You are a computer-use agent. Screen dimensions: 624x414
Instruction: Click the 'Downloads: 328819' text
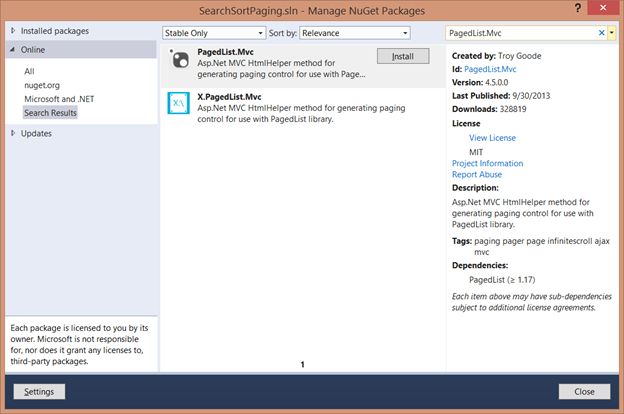pyautogui.click(x=489, y=109)
